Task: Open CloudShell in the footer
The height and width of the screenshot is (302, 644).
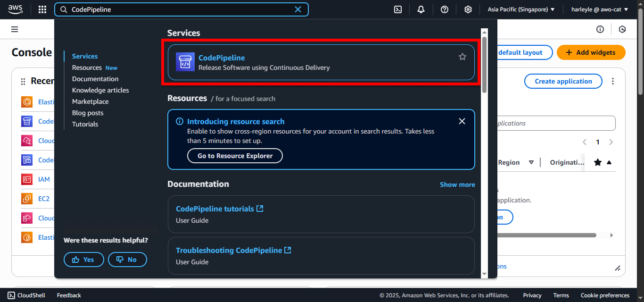Action: point(26,295)
